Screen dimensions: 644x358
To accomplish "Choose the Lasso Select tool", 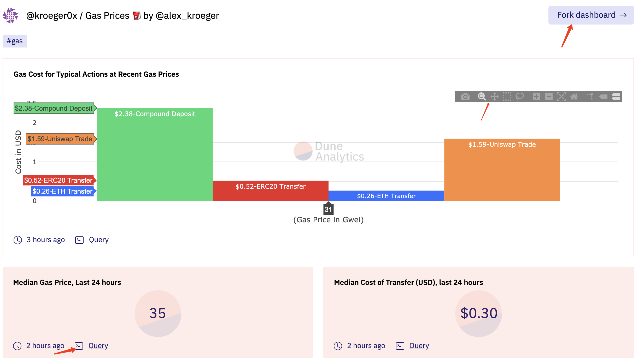I will coord(519,97).
